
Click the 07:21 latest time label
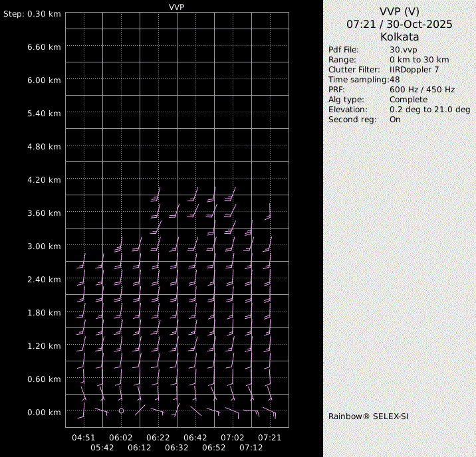pyautogui.click(x=270, y=438)
